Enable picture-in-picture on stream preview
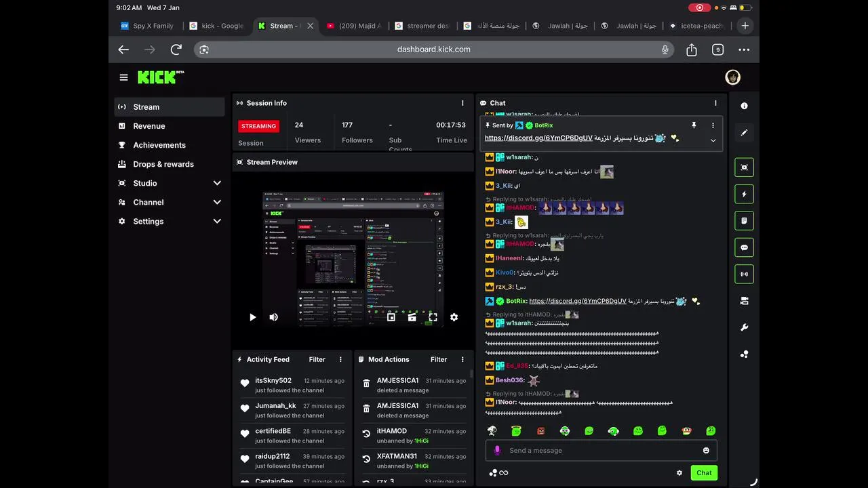This screenshot has height=488, width=868. pos(391,317)
